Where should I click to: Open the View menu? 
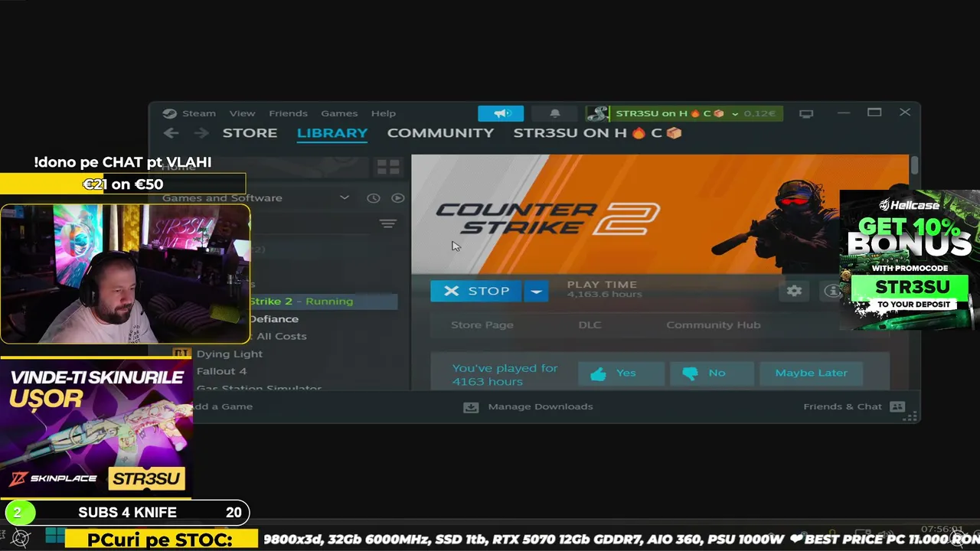(242, 113)
